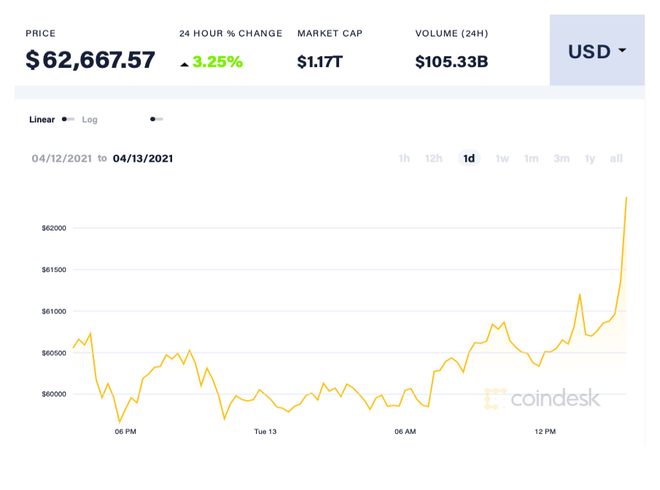Set chart range to 1y
660x490 pixels.
tap(590, 158)
